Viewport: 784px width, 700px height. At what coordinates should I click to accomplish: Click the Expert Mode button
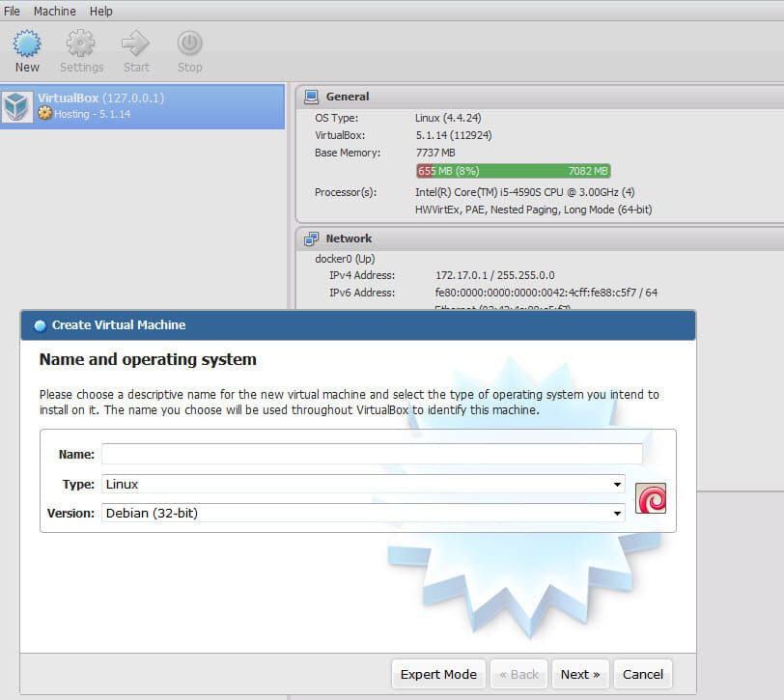438,675
